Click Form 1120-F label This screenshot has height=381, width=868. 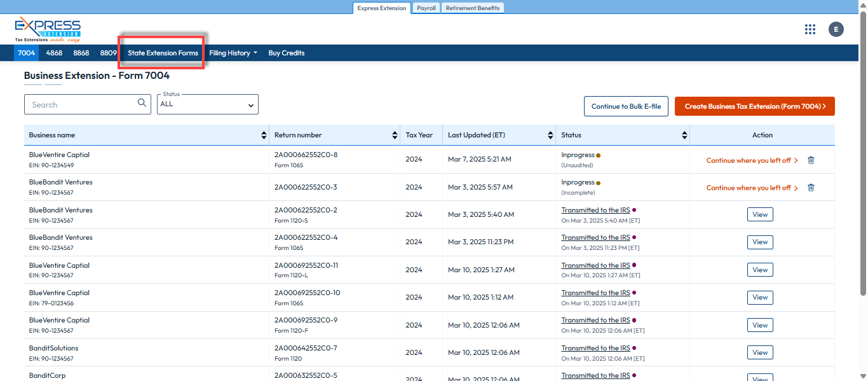click(291, 331)
